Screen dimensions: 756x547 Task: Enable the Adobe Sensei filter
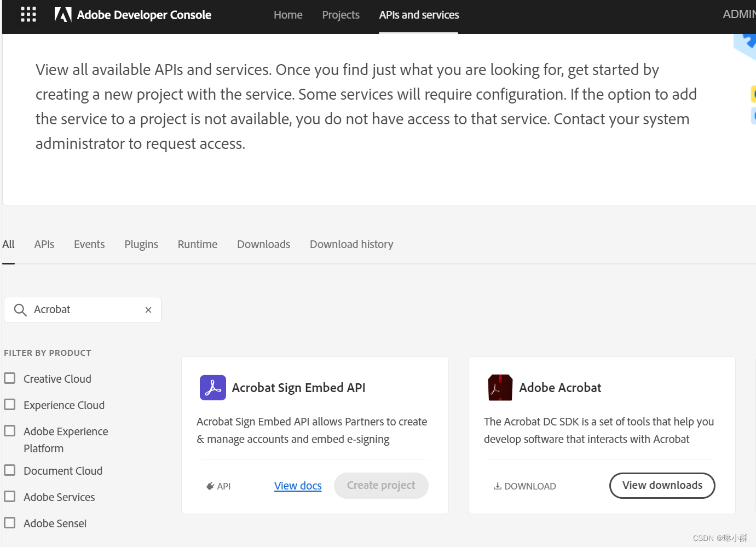point(9,522)
